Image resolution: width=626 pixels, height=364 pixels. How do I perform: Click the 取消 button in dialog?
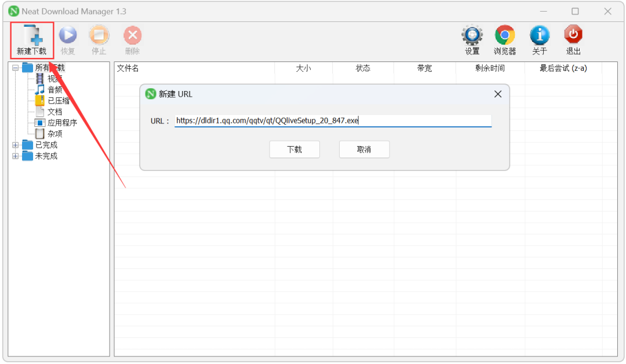[x=364, y=150]
